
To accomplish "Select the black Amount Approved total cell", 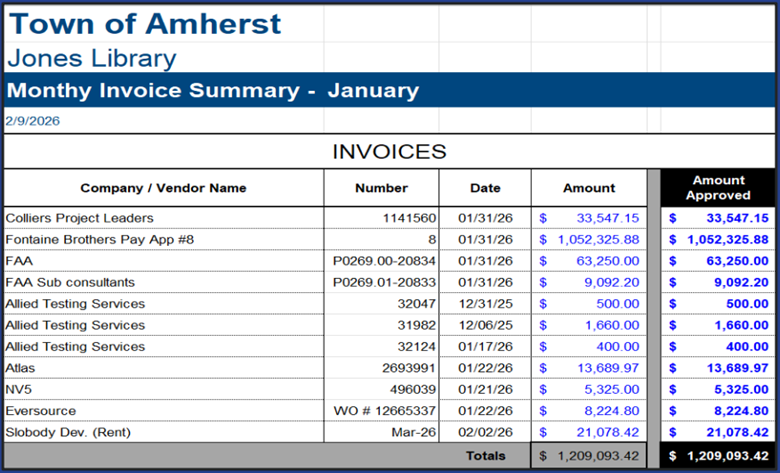I will (x=718, y=456).
